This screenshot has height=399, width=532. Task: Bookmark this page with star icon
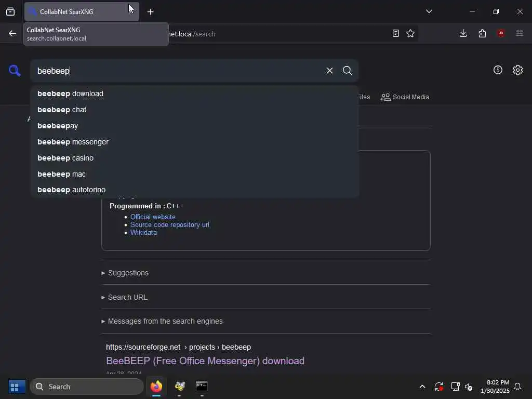(x=410, y=33)
